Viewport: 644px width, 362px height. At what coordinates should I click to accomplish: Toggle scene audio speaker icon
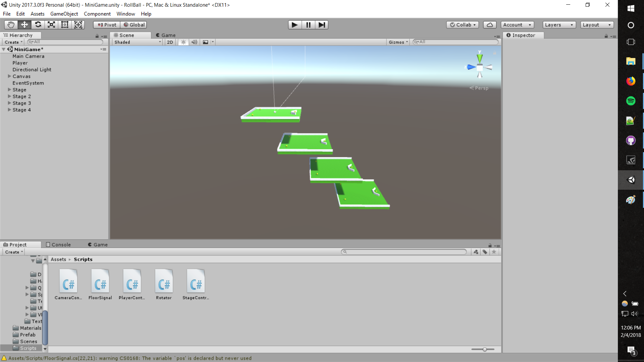point(194,42)
